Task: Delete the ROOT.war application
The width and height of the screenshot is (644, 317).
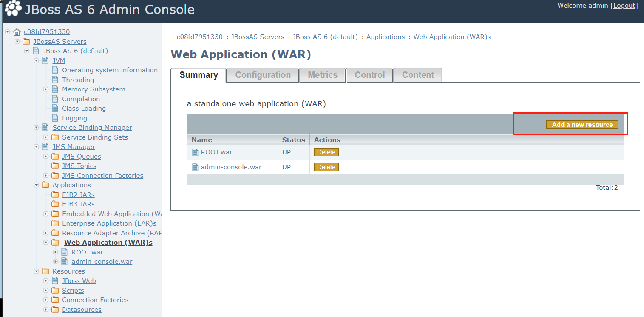Action: tap(326, 152)
